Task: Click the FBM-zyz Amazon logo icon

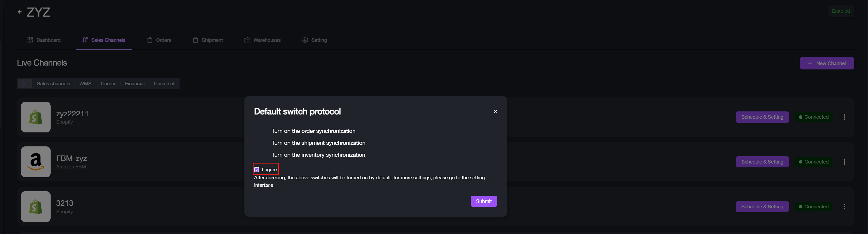Action: click(x=36, y=162)
